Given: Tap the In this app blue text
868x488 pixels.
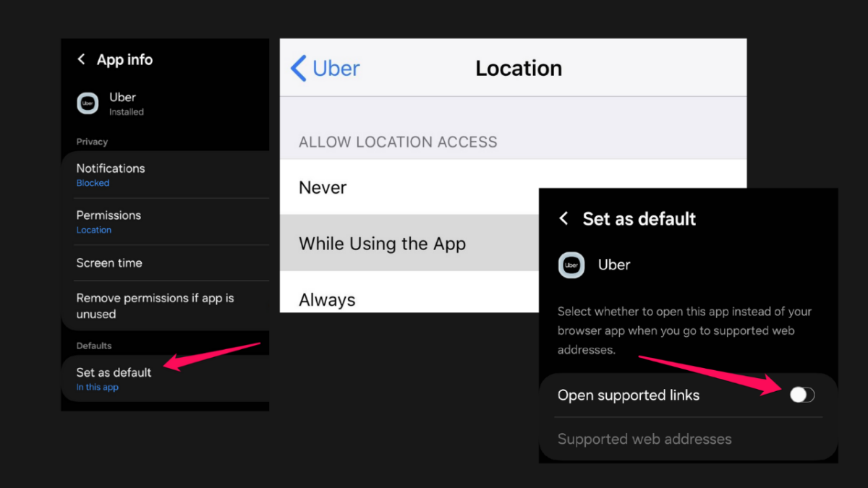Looking at the screenshot, I should pyautogui.click(x=97, y=387).
